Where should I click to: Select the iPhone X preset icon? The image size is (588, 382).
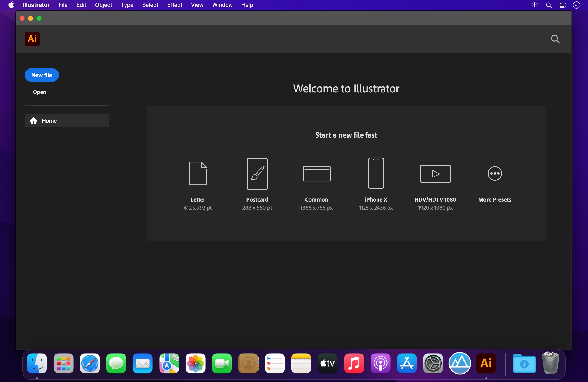point(376,173)
